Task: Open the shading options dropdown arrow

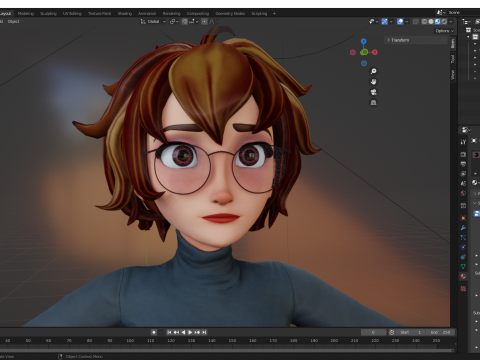Action: point(451,21)
